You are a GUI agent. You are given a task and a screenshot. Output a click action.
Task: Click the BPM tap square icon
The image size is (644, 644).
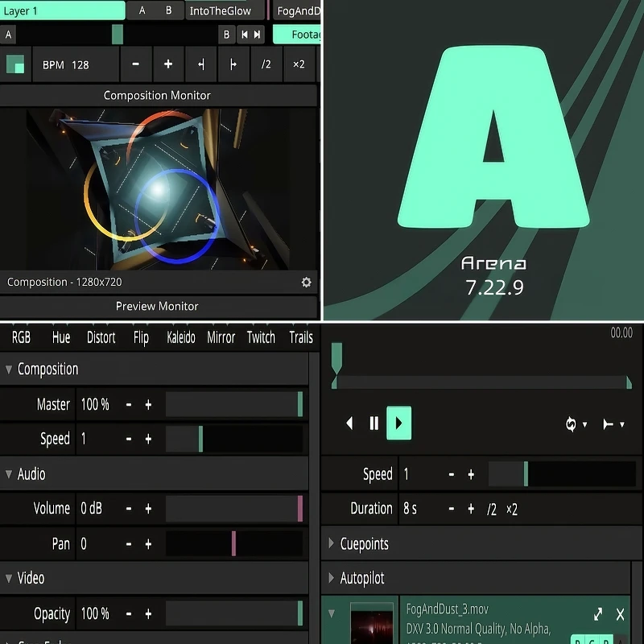15,64
